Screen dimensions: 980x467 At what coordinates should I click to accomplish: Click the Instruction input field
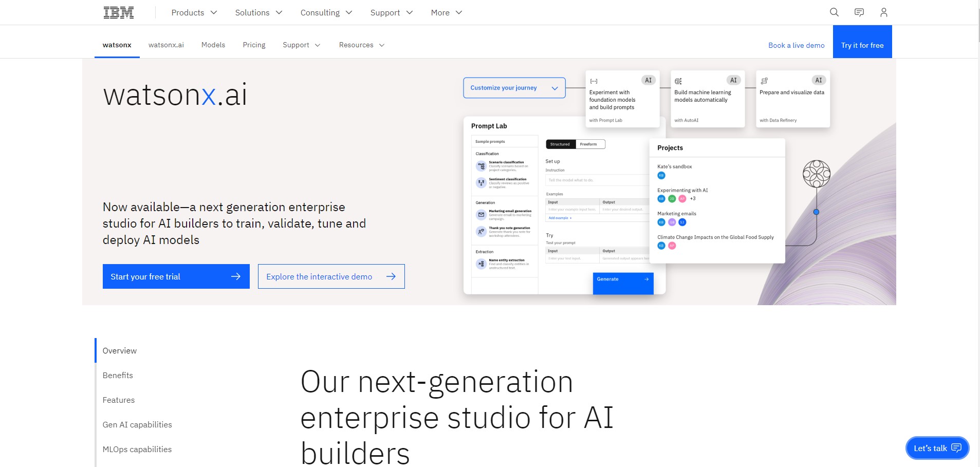tap(597, 180)
